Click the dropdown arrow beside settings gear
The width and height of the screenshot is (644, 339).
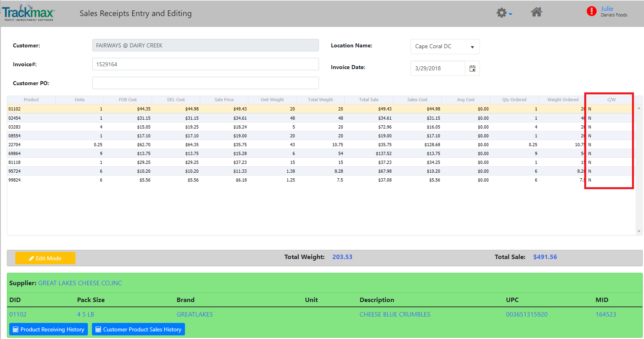point(510,14)
